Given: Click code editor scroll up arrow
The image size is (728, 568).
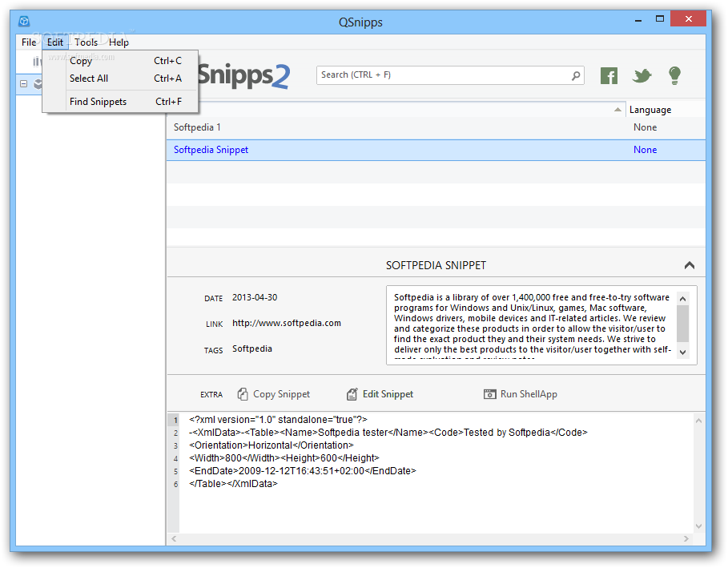Looking at the screenshot, I should pos(698,421).
